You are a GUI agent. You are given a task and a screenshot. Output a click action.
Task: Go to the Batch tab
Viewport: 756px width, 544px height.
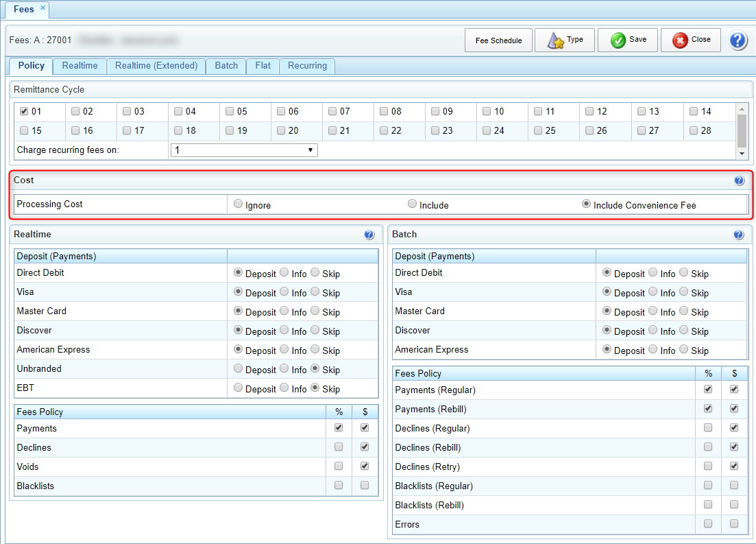226,66
